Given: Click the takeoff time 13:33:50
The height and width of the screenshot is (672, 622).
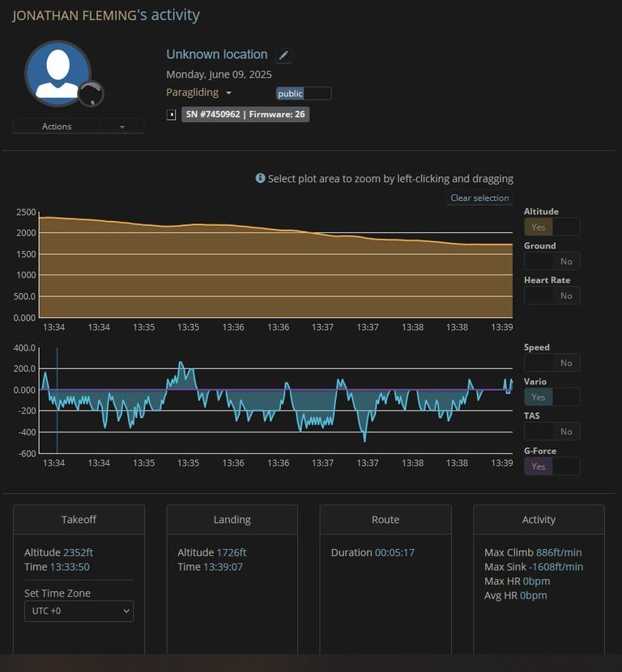Looking at the screenshot, I should click(70, 567).
